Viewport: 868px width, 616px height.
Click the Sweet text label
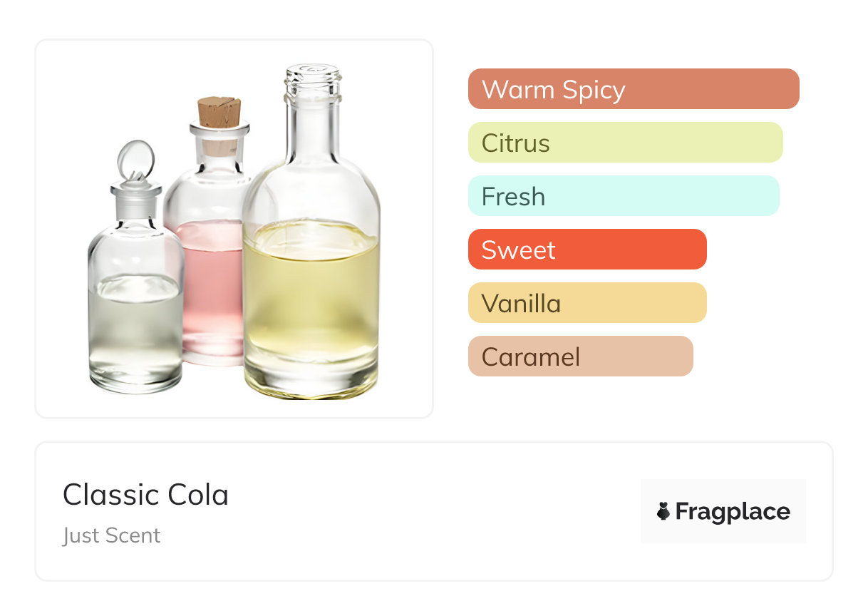pos(518,250)
